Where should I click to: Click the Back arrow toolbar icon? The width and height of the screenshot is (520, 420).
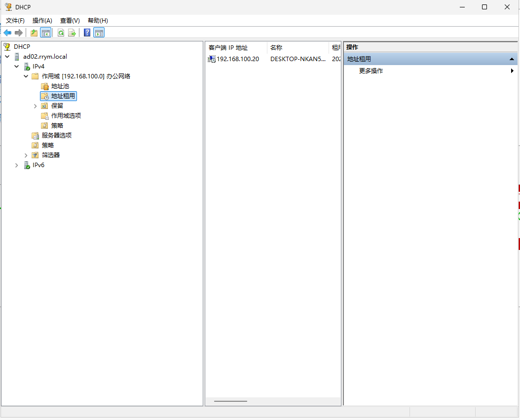(x=7, y=33)
